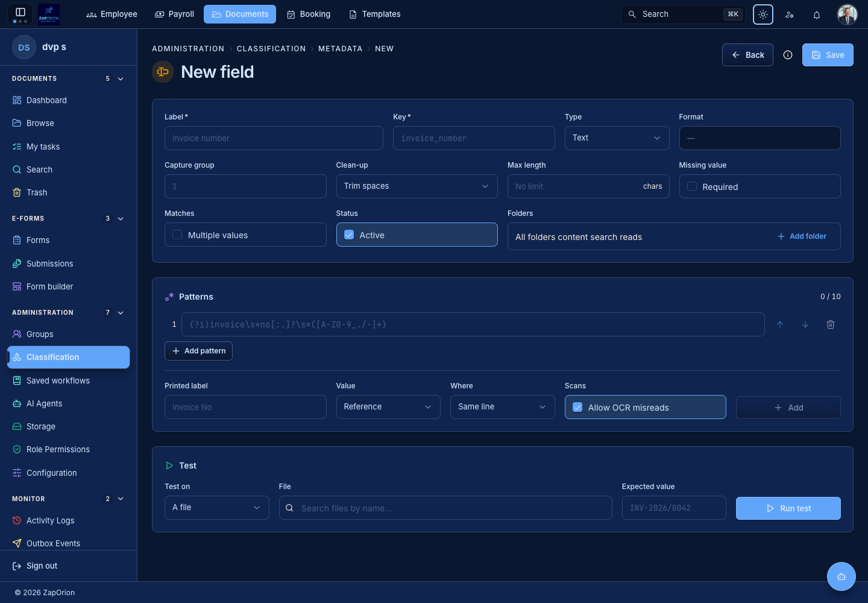Open Role Permissions
This screenshot has width=868, height=603.
click(x=68, y=449)
